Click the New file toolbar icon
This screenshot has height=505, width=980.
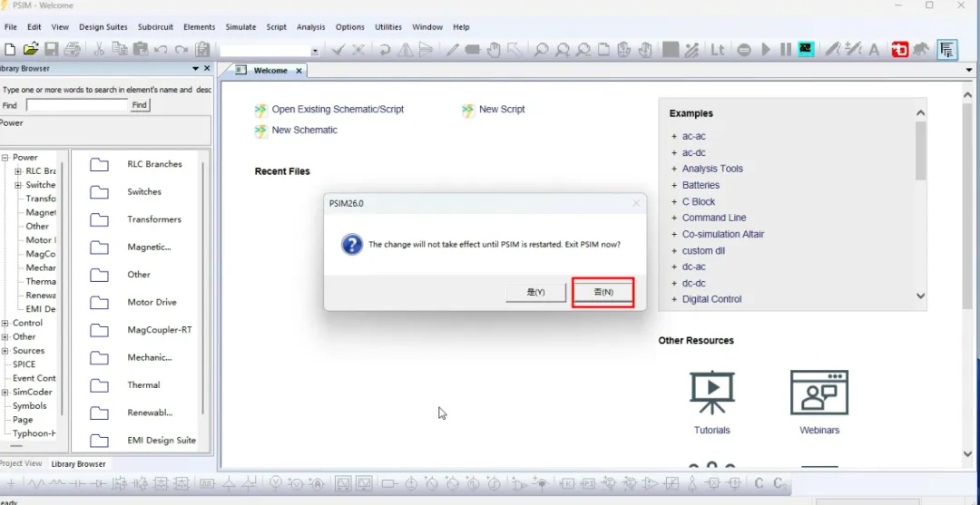pyautogui.click(x=10, y=49)
